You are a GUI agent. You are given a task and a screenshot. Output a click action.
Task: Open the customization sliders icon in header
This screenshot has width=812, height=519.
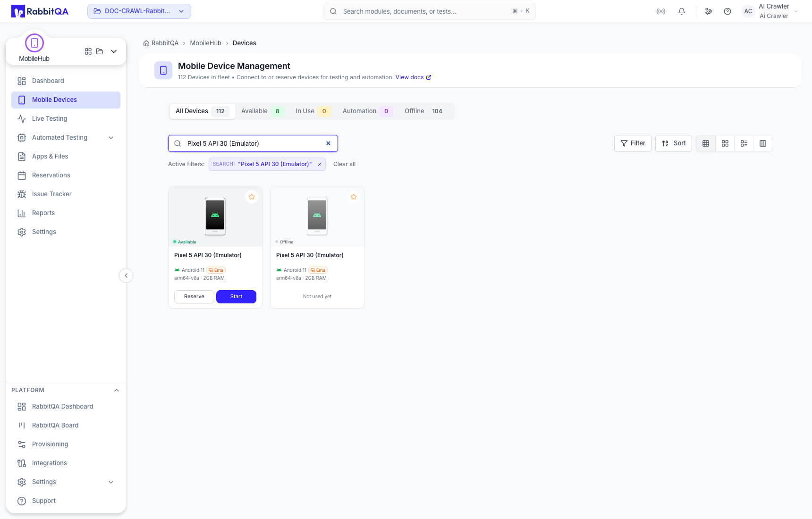pyautogui.click(x=709, y=11)
